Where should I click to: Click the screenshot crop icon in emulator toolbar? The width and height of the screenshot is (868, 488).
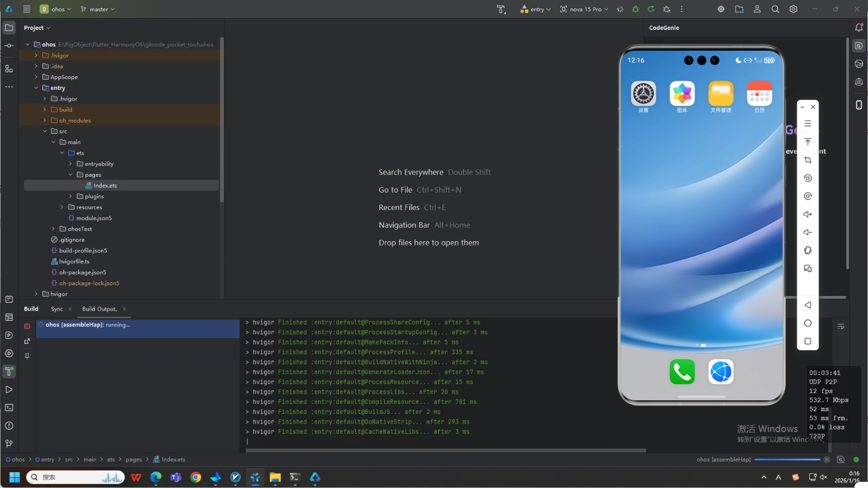[x=808, y=160]
